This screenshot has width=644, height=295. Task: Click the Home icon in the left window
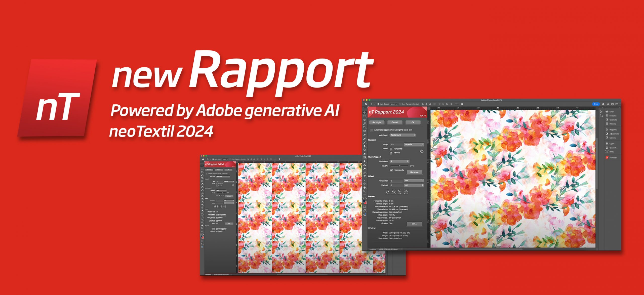coord(203,159)
